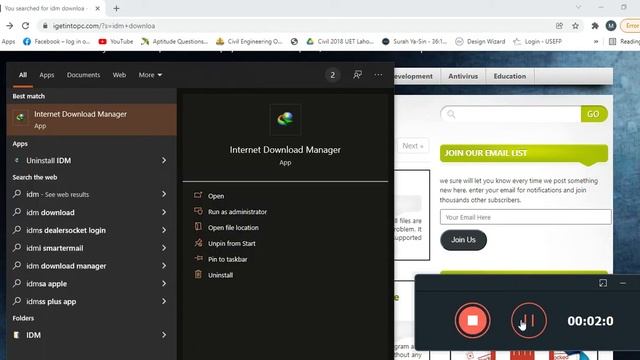
Task: Click the rewards points badge 2
Action: click(333, 75)
